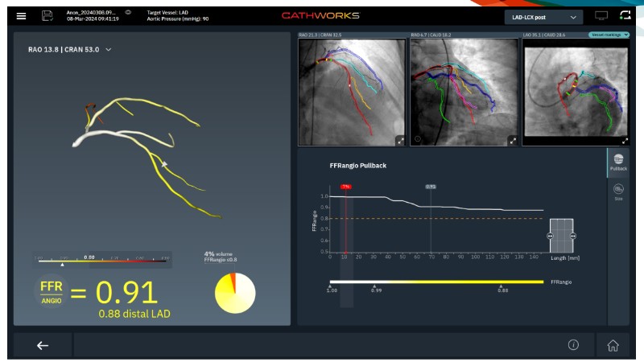Click the refresh sync icon in header

click(625, 16)
